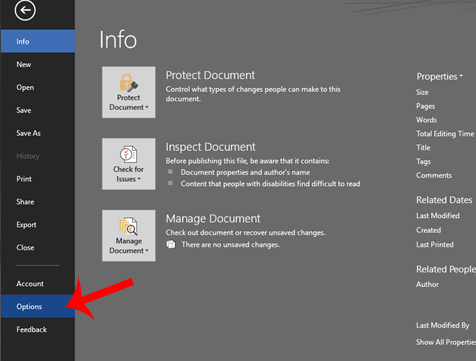Open the Manage Document dropdown button
Image resolution: width=476 pixels, height=361 pixels.
[x=129, y=235]
